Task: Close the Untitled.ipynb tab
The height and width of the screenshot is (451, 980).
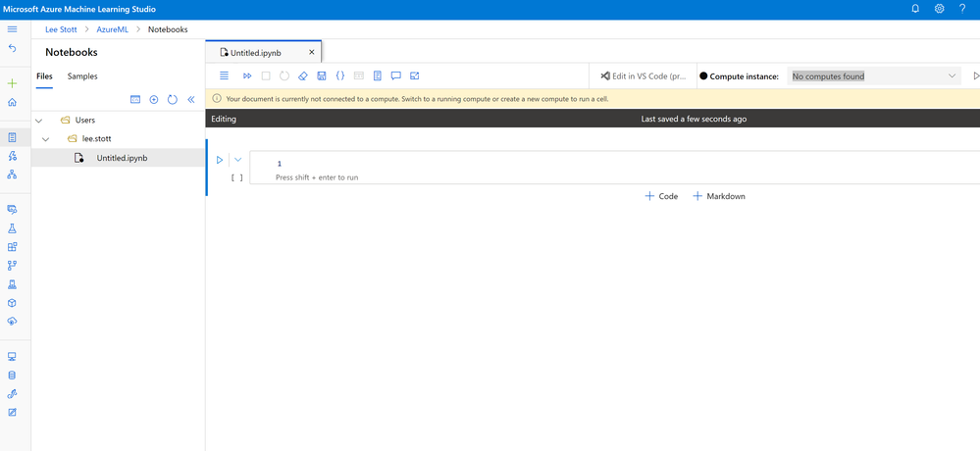Action: (311, 52)
